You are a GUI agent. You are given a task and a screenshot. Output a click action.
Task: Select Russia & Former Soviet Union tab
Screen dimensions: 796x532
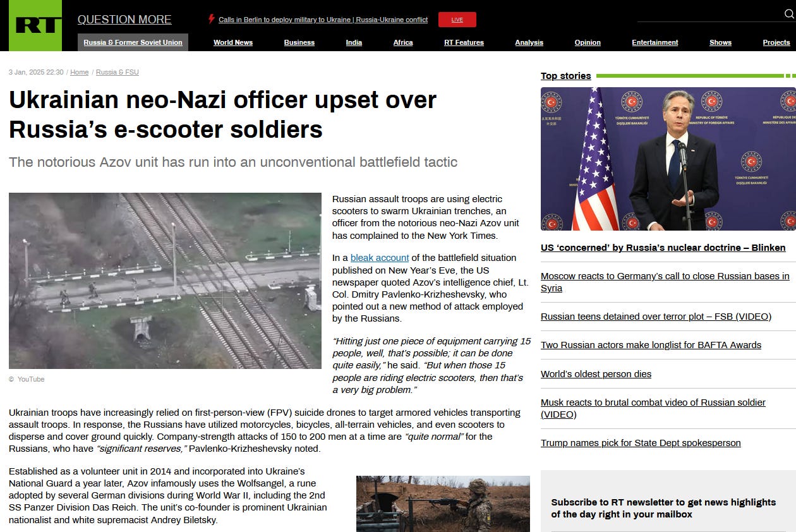tap(133, 42)
